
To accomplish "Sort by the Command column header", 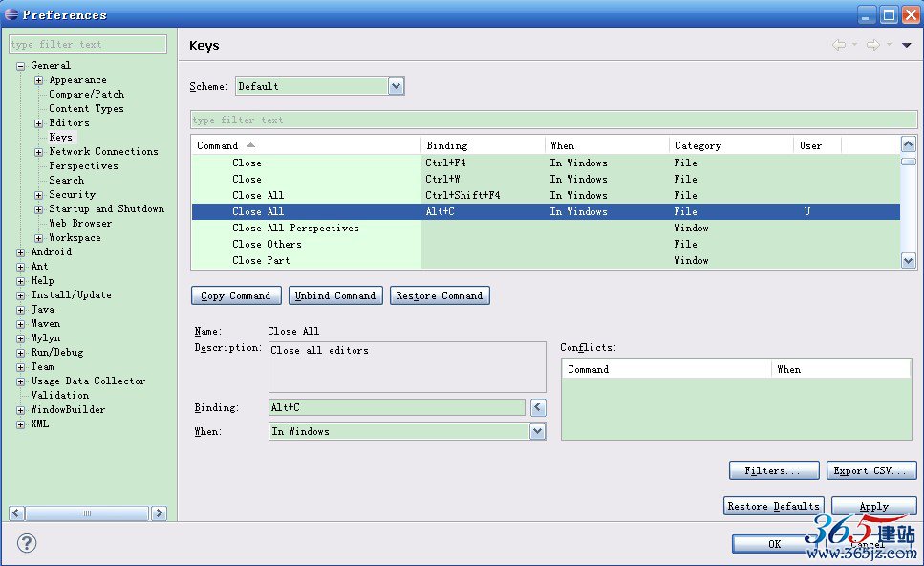I will tap(306, 145).
